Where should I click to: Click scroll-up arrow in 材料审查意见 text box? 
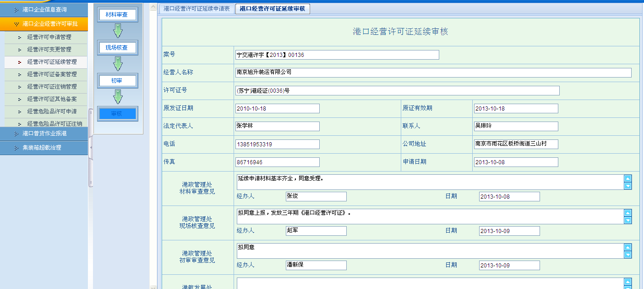click(628, 178)
